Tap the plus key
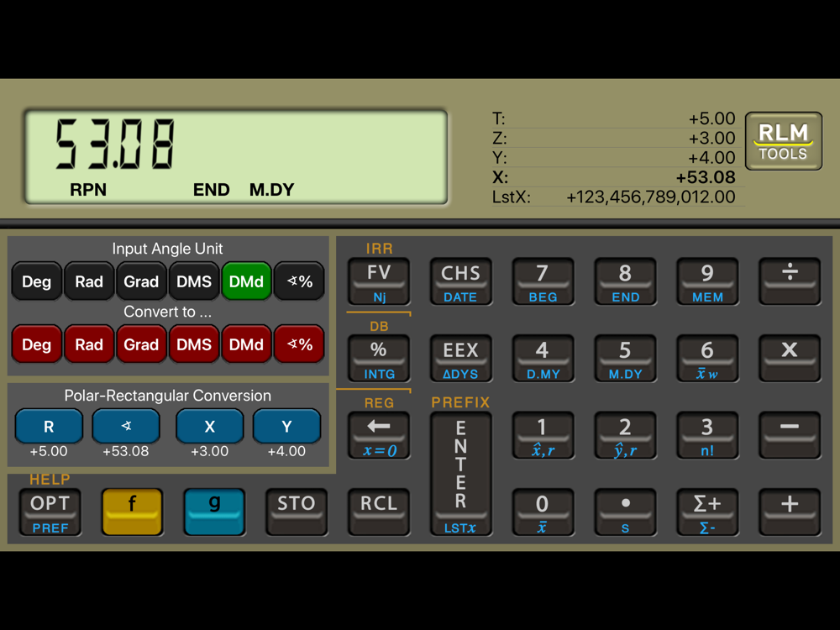This screenshot has width=840, height=630. pyautogui.click(x=790, y=512)
